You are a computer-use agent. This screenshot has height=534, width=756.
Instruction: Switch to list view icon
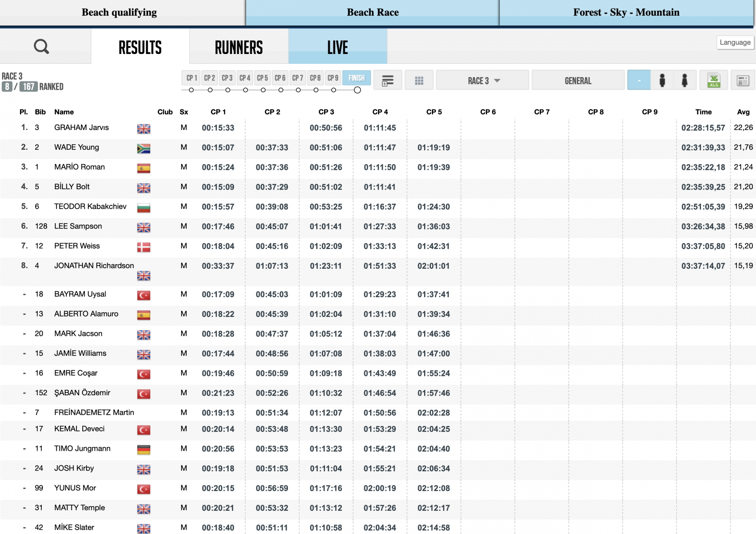[x=388, y=80]
